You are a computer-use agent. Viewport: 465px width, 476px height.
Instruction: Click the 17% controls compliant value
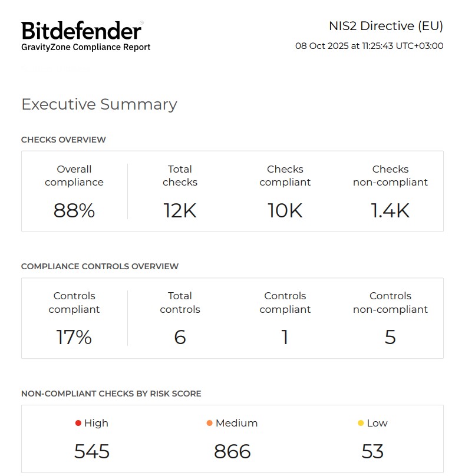pos(74,337)
